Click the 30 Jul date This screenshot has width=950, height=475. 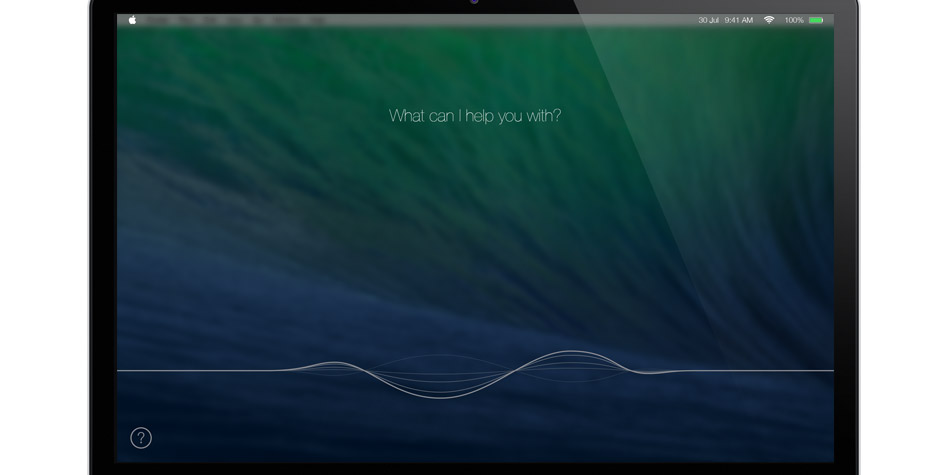[x=708, y=20]
